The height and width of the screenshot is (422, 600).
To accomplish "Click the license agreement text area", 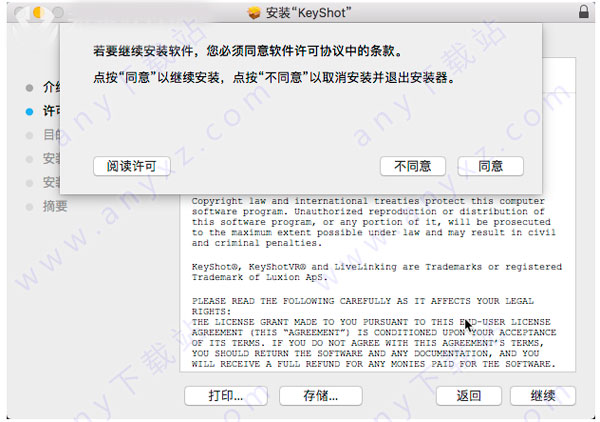I will [x=377, y=283].
